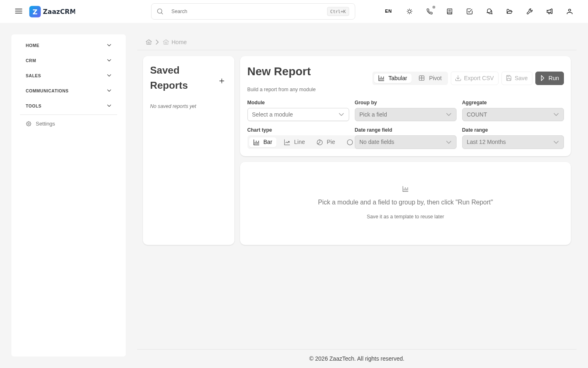588x368 pixels.
Task: Open the user profile icon
Action: (x=570, y=11)
